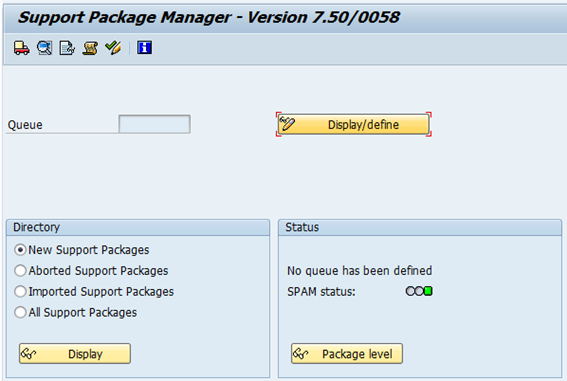567x381 pixels.
Task: Click the Display button in Directory
Action: tap(75, 354)
